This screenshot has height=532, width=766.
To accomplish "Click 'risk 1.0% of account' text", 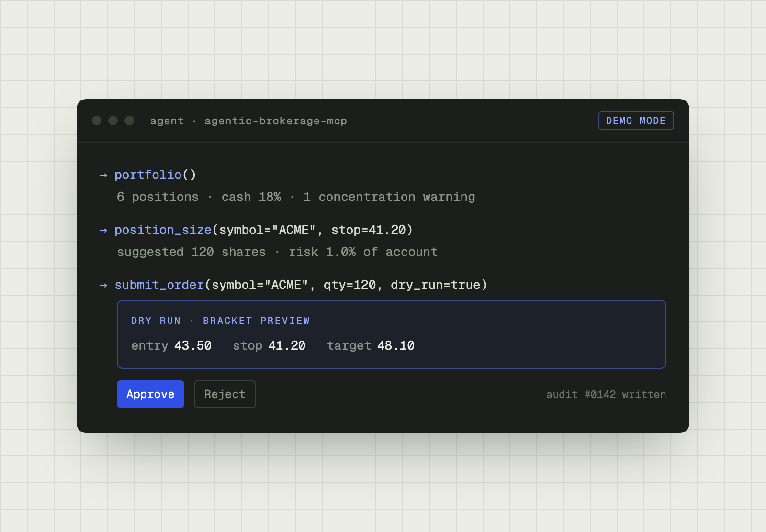I will pos(363,252).
